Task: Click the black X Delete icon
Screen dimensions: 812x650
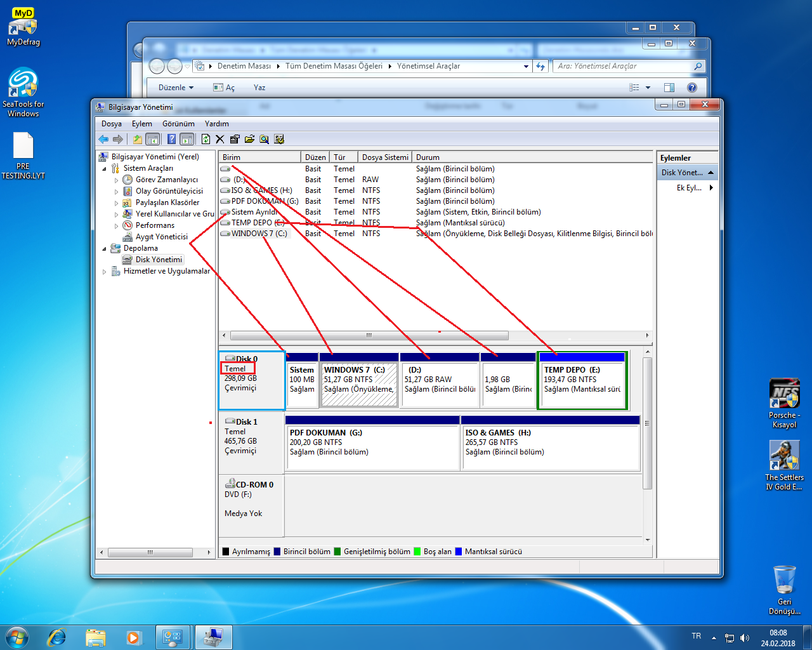Action: pos(220,139)
